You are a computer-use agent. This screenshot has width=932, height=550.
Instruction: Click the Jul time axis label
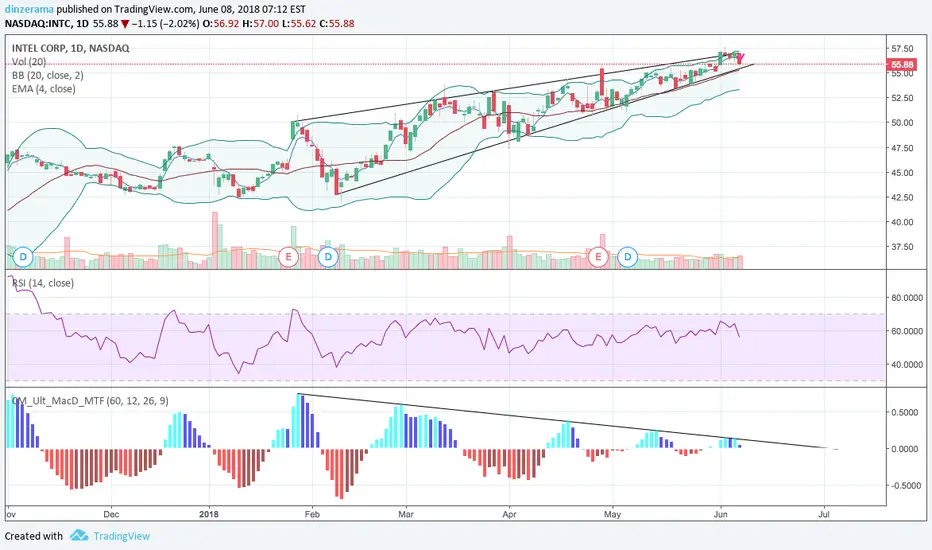point(823,514)
